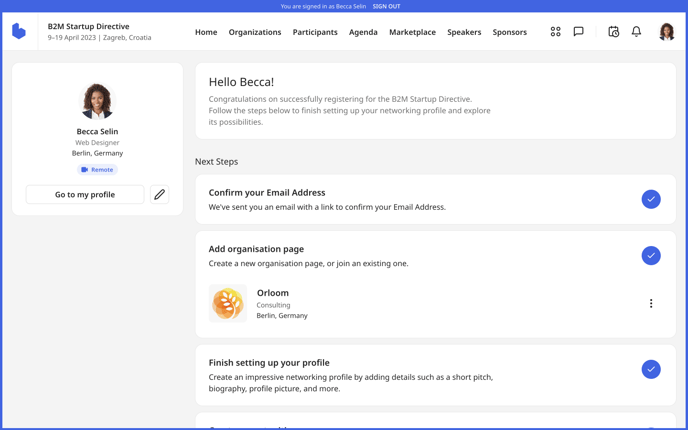Open the Speakers menu item
Screen dimensions: 688x430
pyautogui.click(x=464, y=32)
